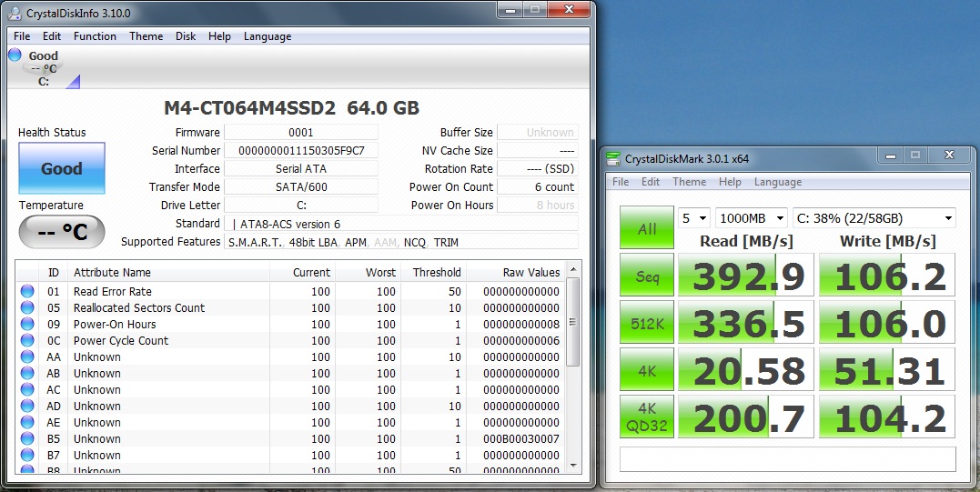980x492 pixels.
Task: Select the Good status orb for disk C:
Action: 15,55
